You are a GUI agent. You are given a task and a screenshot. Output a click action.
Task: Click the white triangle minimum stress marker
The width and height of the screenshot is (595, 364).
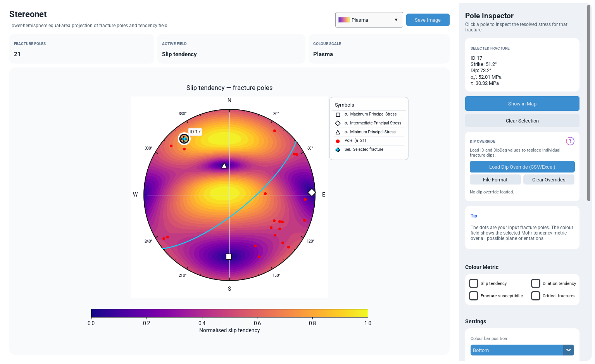pos(224,166)
